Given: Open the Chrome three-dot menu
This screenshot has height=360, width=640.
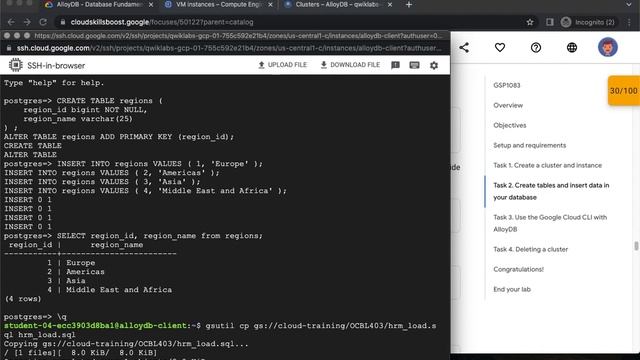Looking at the screenshot, I should tap(629, 22).
